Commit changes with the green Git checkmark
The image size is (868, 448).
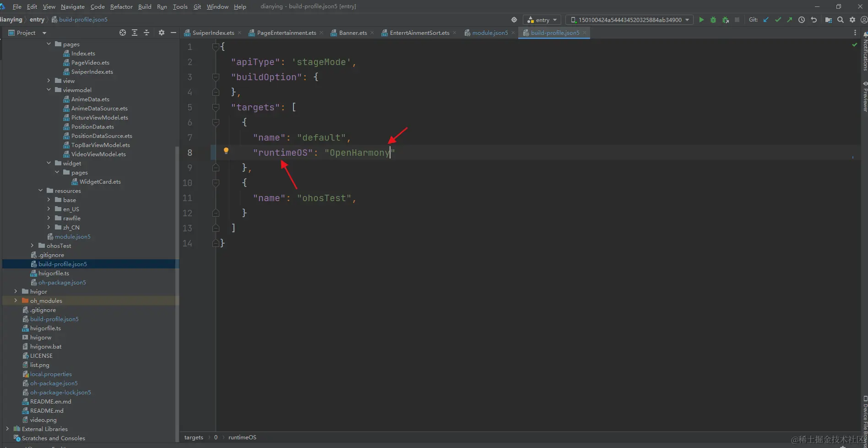tap(778, 20)
